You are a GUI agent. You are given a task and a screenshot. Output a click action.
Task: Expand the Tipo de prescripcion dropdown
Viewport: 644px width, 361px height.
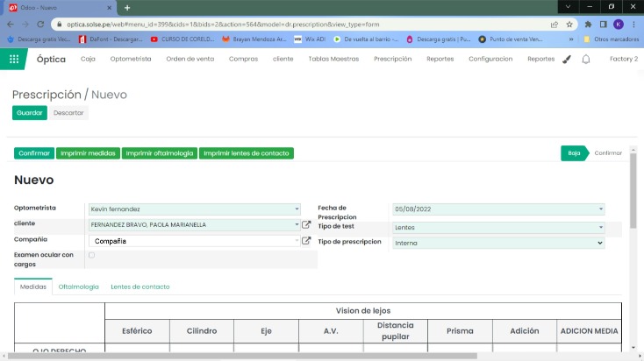pos(497,242)
